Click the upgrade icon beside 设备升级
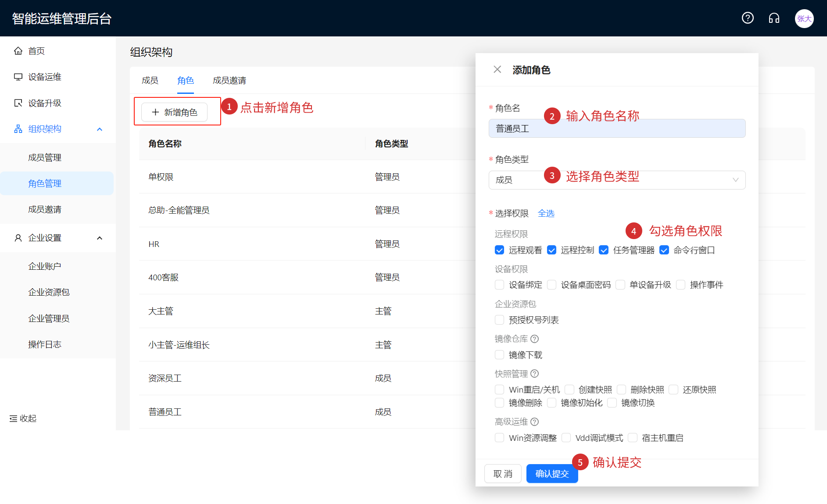 (x=18, y=103)
